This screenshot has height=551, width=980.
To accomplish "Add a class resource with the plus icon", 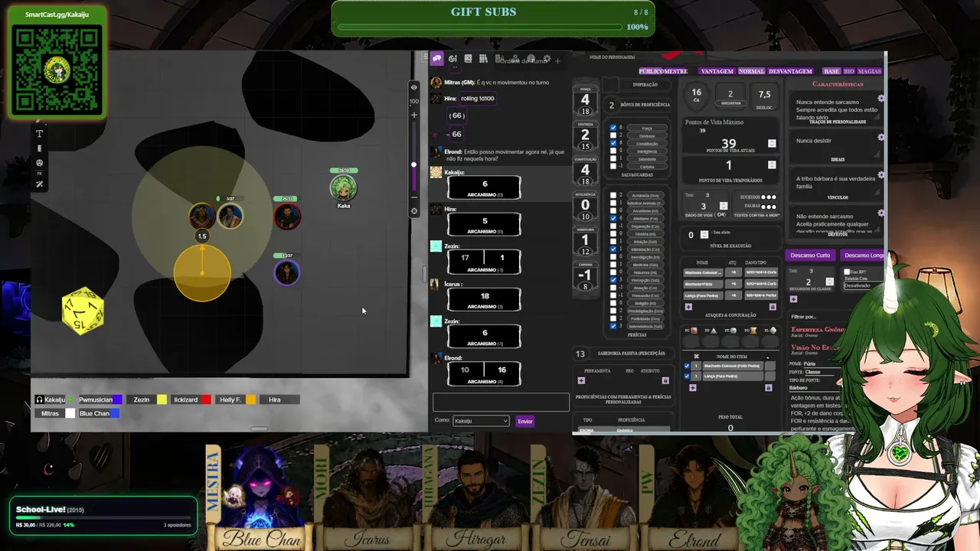I will click(x=793, y=298).
